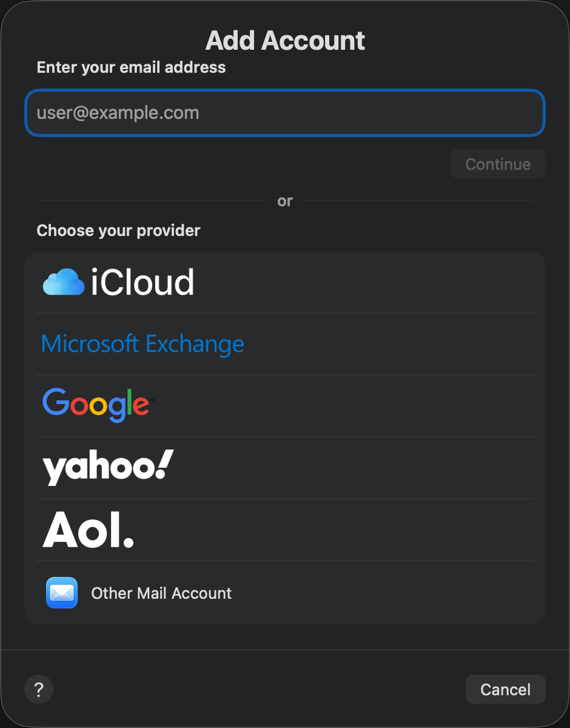
Task: Click the Continue button
Action: point(498,164)
